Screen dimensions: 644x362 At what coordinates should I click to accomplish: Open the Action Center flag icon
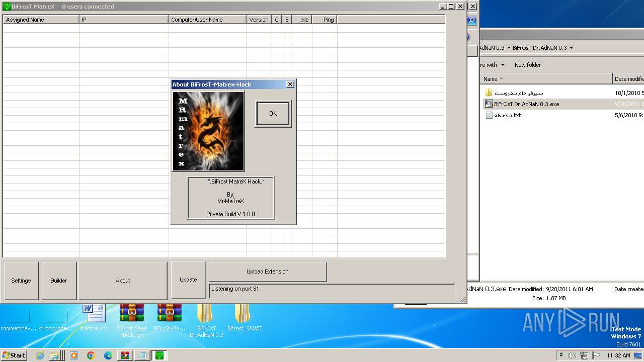pos(596,355)
